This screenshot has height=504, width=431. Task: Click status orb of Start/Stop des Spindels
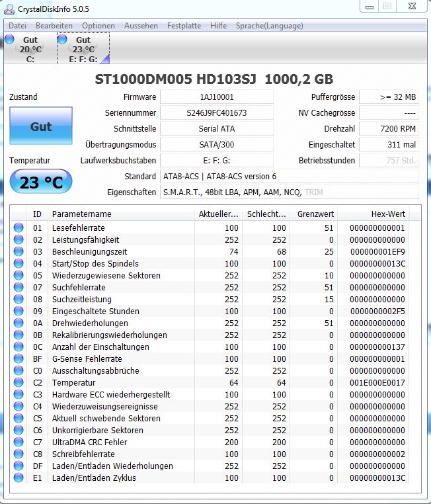point(19,263)
